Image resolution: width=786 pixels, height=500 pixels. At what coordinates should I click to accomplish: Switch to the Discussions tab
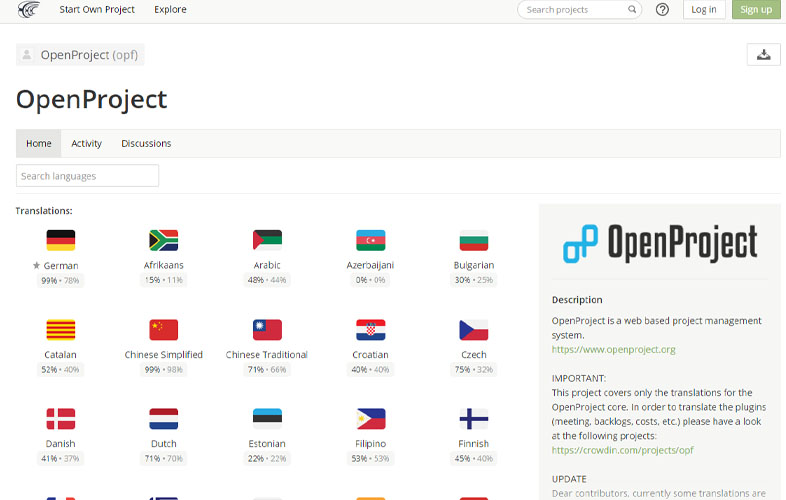146,144
